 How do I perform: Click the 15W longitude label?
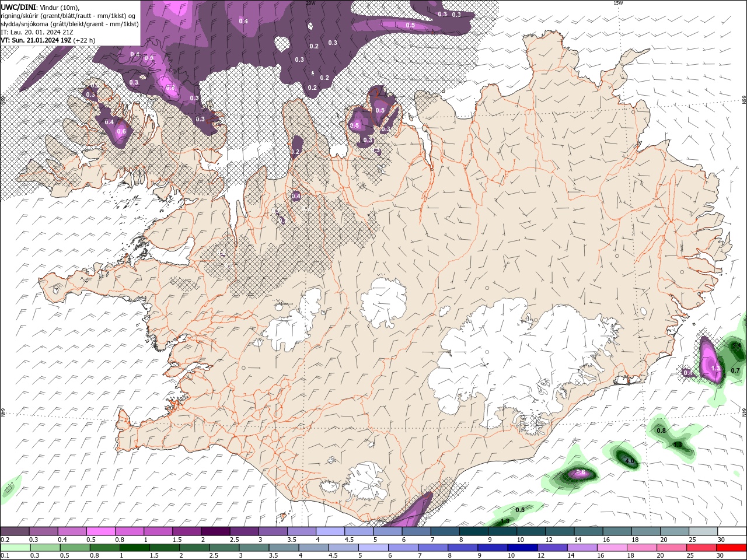click(x=619, y=3)
